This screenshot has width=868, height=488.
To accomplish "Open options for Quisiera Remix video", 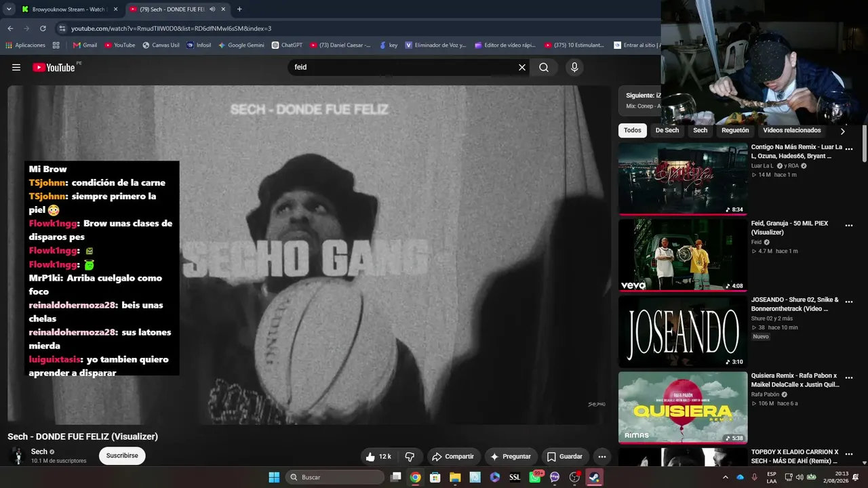I will pyautogui.click(x=848, y=378).
